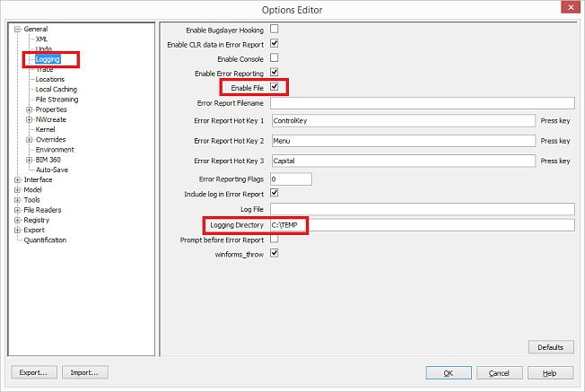Screen dimensions: 585x392
Task: Toggle Enable CLR data in Error Report
Action: tap(275, 43)
